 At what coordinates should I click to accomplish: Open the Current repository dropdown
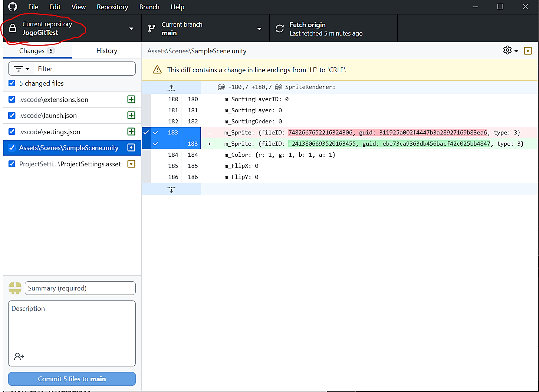[x=72, y=29]
